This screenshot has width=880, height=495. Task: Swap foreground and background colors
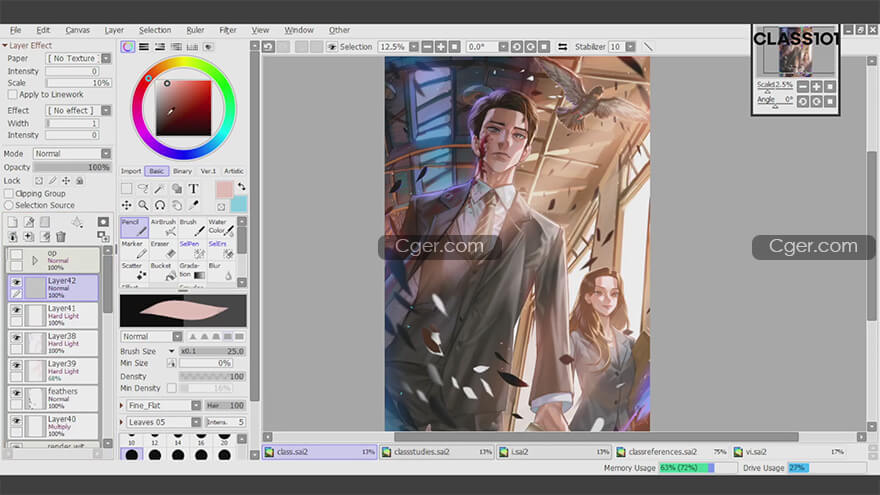coord(241,186)
